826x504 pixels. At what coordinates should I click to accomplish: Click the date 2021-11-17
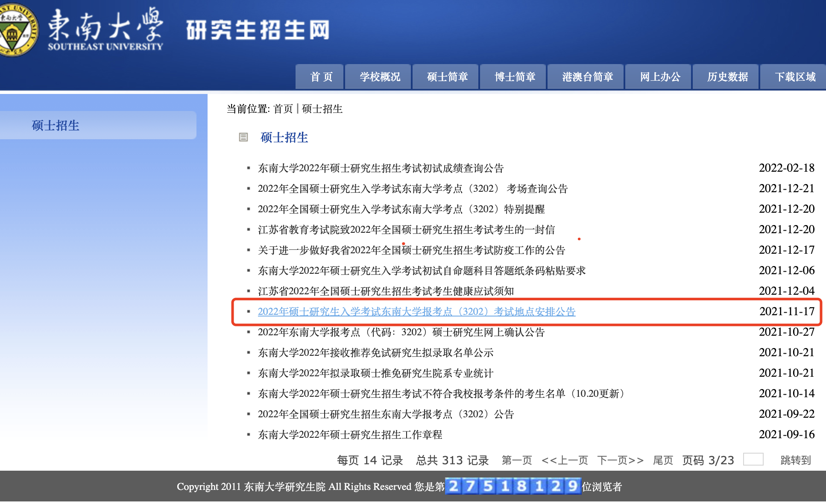point(787,311)
